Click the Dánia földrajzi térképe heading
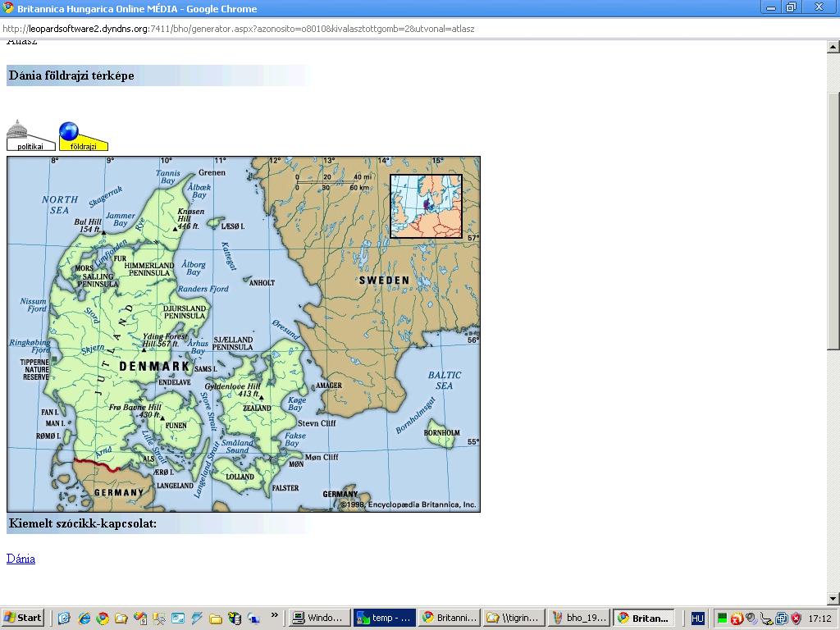Viewport: 840px width, 630px height. (x=72, y=75)
